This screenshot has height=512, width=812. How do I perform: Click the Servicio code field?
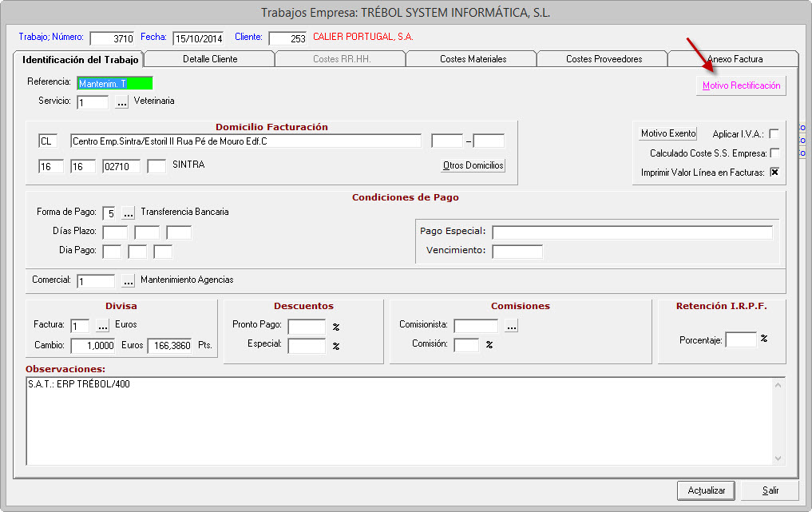[x=93, y=102]
